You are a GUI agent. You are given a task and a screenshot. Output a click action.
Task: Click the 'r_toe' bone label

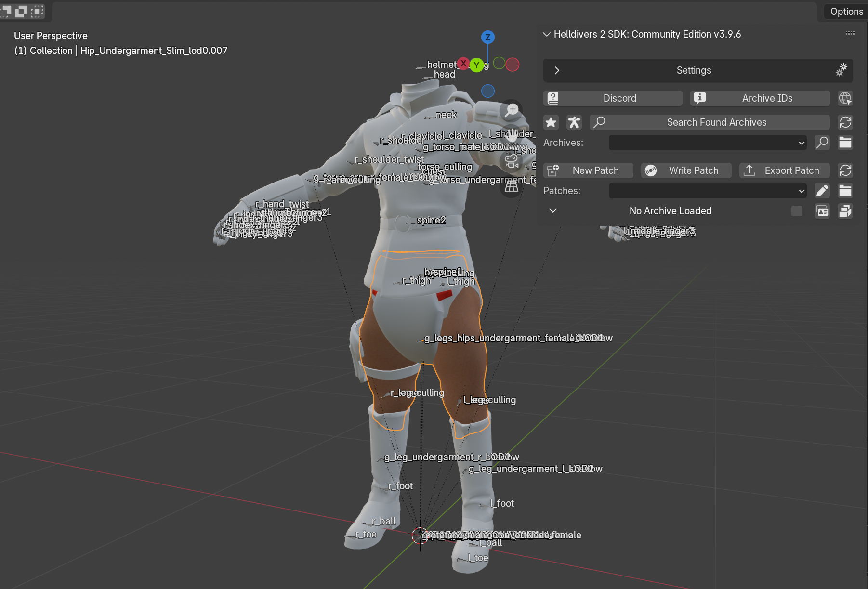[366, 534]
